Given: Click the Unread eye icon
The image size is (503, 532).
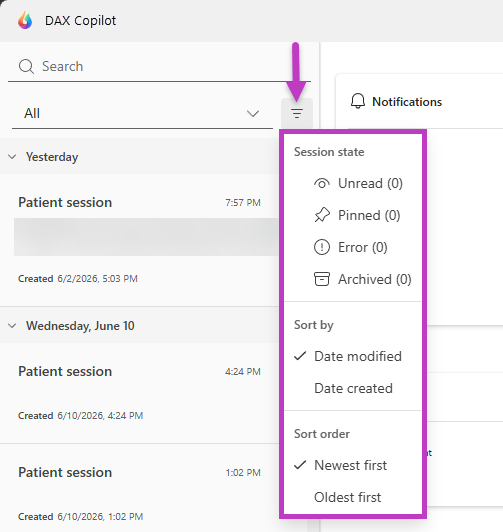Looking at the screenshot, I should (322, 184).
